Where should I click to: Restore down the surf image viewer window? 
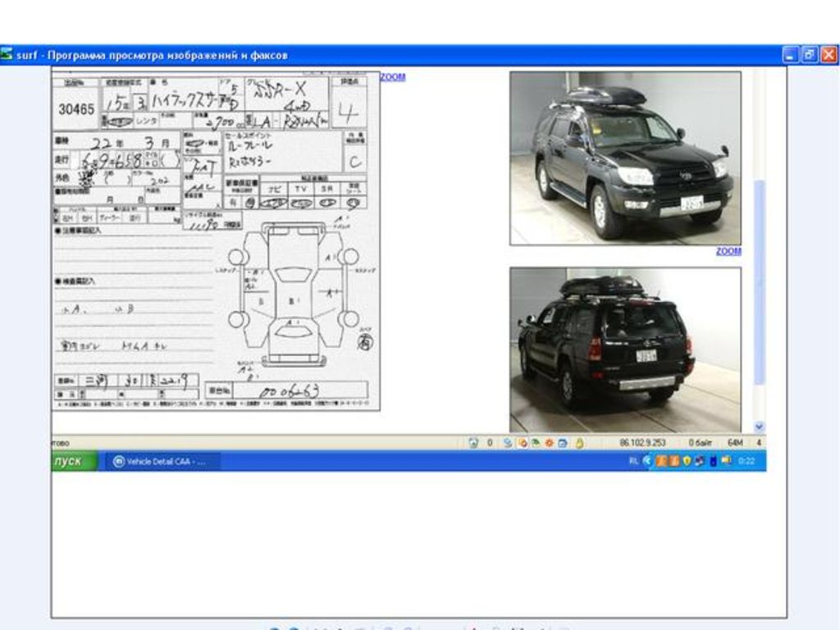pyautogui.click(x=810, y=55)
